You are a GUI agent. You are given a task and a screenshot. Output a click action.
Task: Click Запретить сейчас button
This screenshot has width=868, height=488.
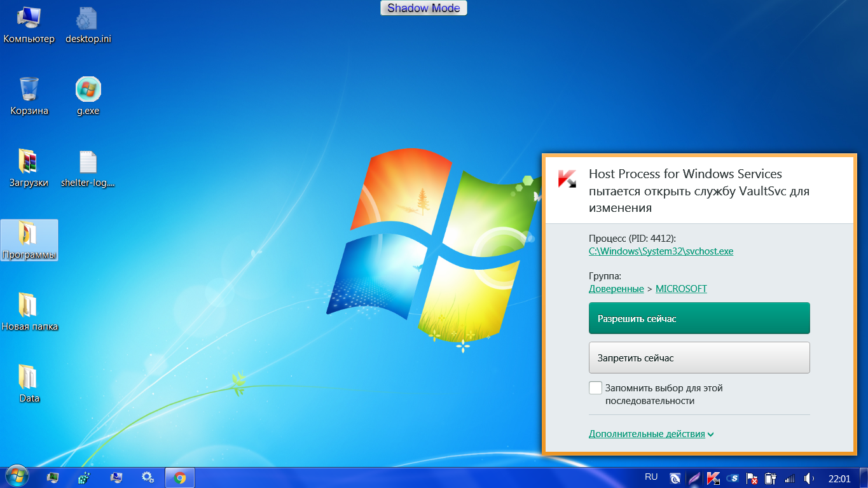click(699, 358)
